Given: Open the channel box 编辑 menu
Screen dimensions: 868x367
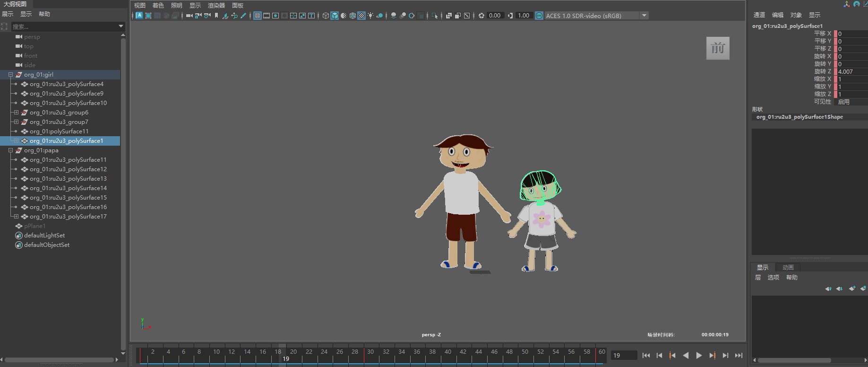Looking at the screenshot, I should click(777, 15).
